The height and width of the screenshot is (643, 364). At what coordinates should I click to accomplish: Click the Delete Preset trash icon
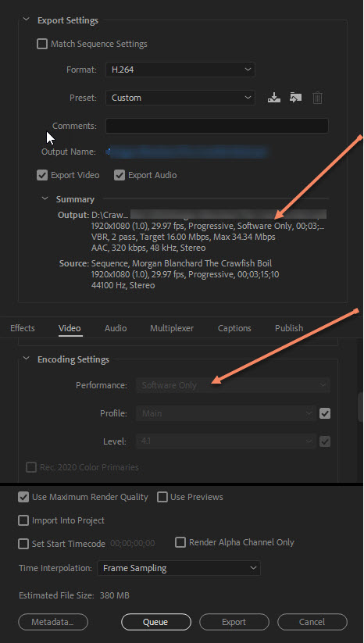pos(318,98)
